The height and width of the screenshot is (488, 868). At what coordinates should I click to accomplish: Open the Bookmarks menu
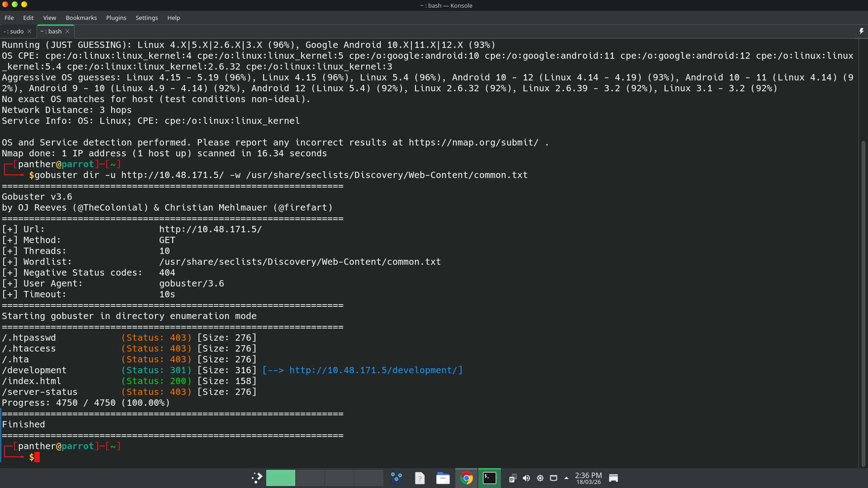coord(81,18)
